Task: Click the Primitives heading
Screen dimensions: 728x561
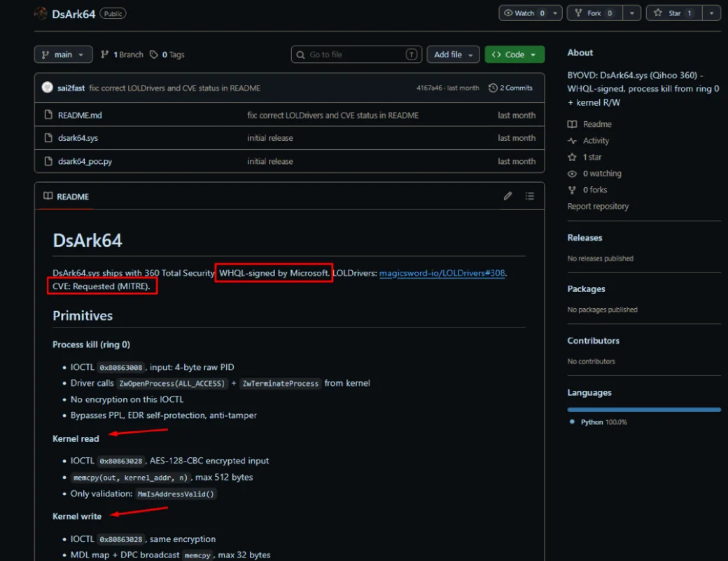Action: [x=83, y=316]
